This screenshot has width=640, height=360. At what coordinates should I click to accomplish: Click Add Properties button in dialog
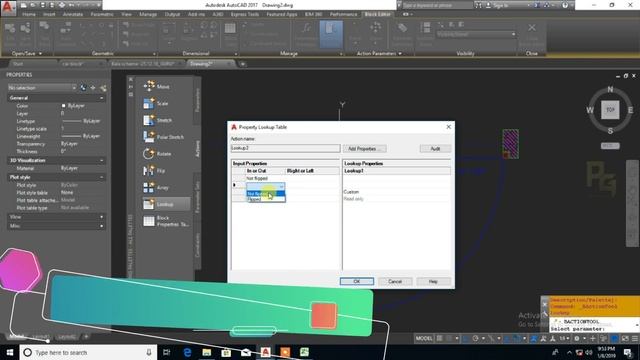point(364,149)
